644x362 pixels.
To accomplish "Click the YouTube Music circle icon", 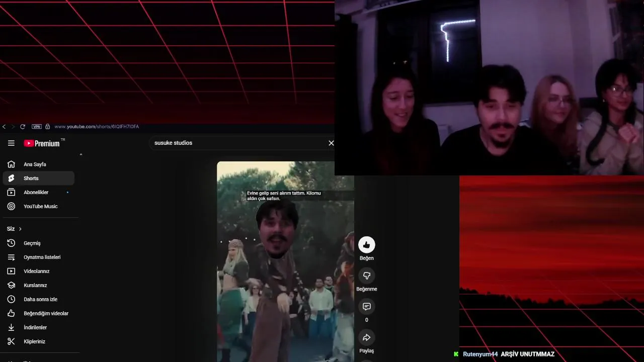I will point(11,207).
